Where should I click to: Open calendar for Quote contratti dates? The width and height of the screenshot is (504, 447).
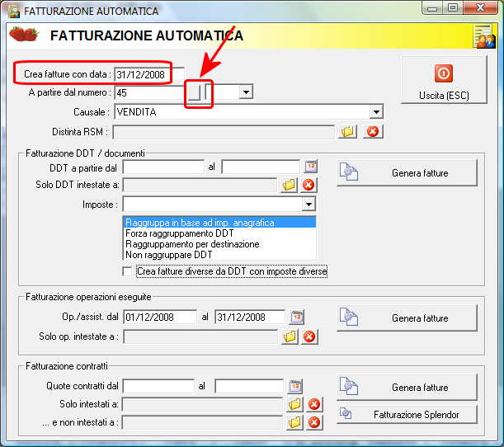tap(295, 386)
